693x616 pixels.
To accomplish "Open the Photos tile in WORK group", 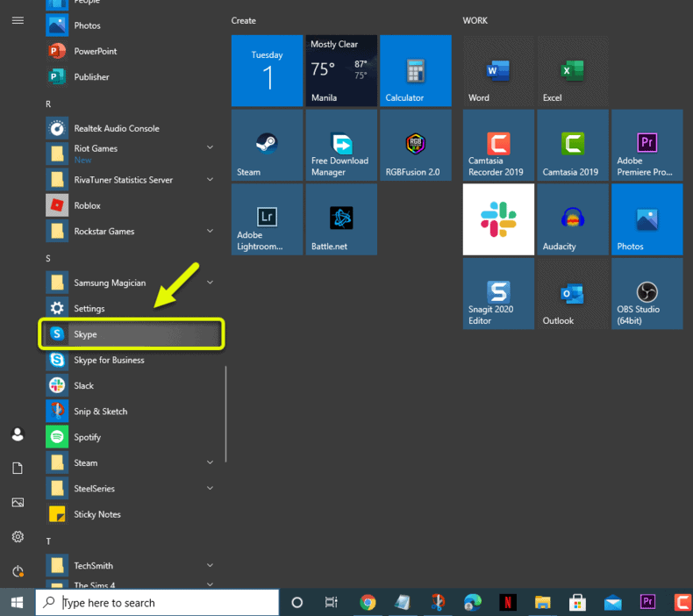I will coord(647,219).
